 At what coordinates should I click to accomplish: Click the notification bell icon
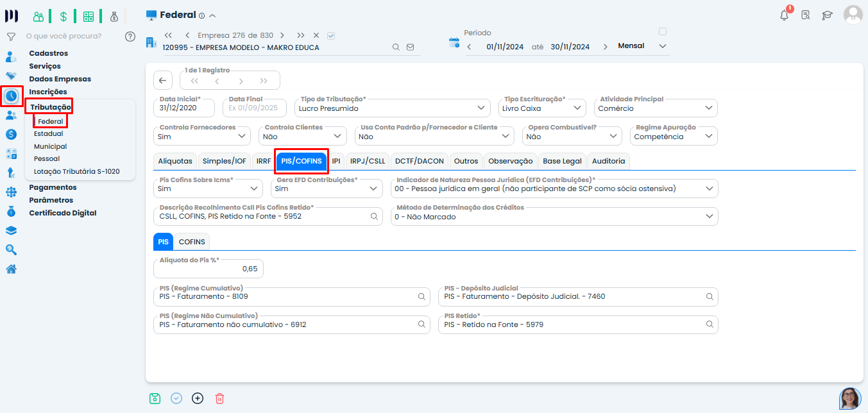[x=784, y=15]
